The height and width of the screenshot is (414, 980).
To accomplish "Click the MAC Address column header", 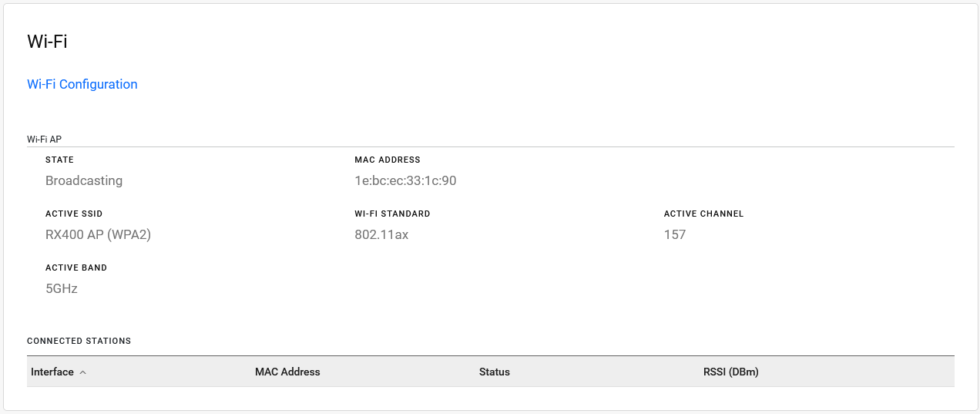I will pos(287,372).
